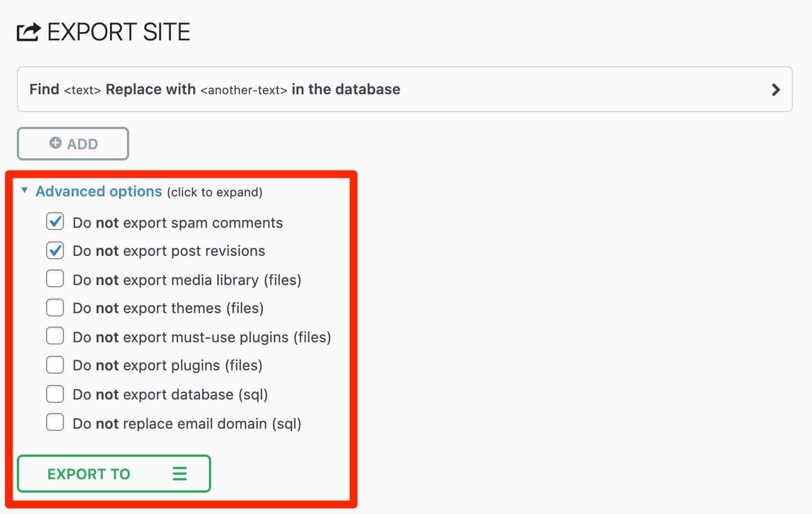Click the EXPORT TO label text

[89, 474]
